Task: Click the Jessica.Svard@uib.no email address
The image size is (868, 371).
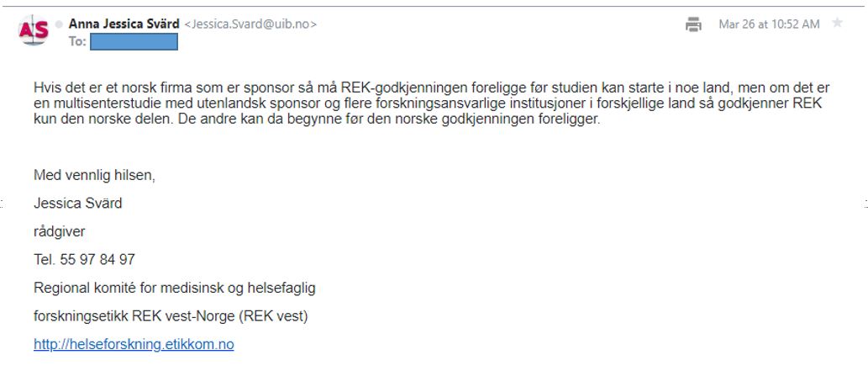Action: [x=250, y=24]
